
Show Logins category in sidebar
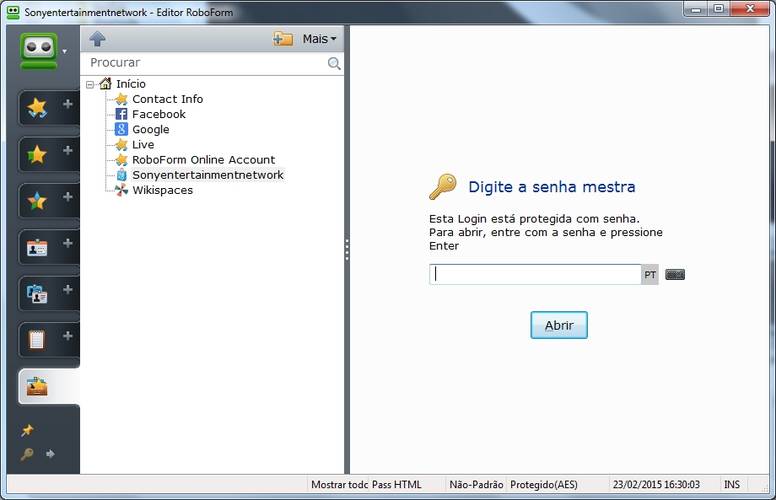tap(37, 107)
